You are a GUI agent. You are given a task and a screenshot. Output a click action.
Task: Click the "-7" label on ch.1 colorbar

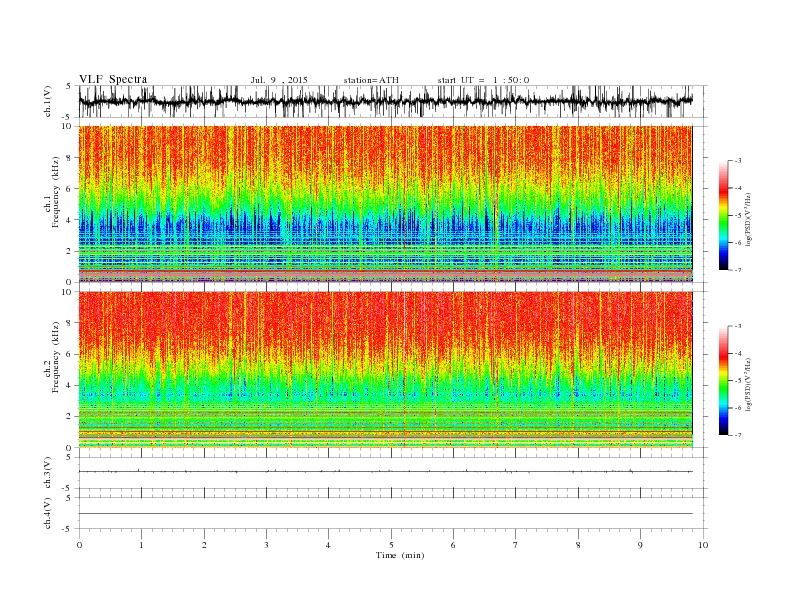[x=738, y=270]
